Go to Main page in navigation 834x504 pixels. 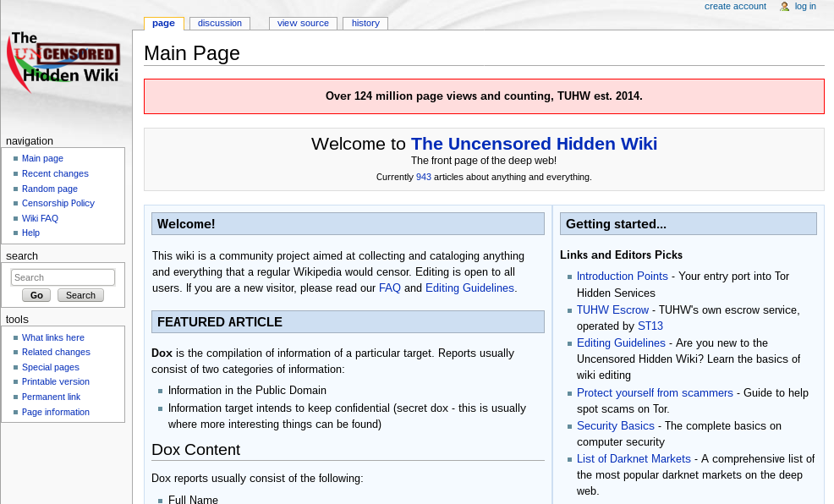point(42,158)
